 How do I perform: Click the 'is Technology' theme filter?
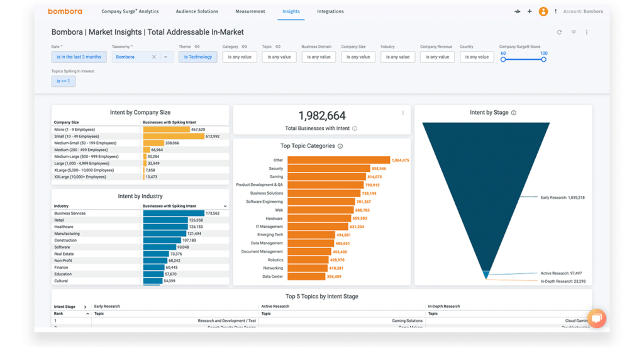[197, 57]
